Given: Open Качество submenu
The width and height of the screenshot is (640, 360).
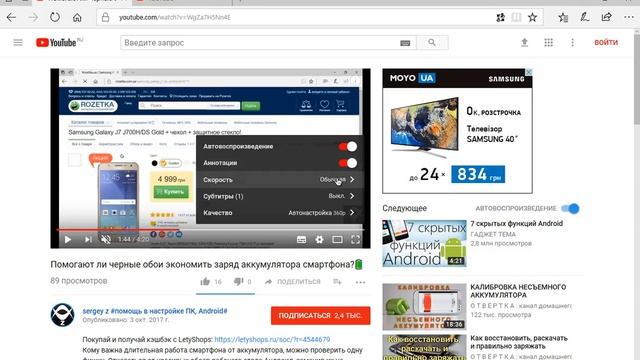Looking at the screenshot, I should (279, 213).
